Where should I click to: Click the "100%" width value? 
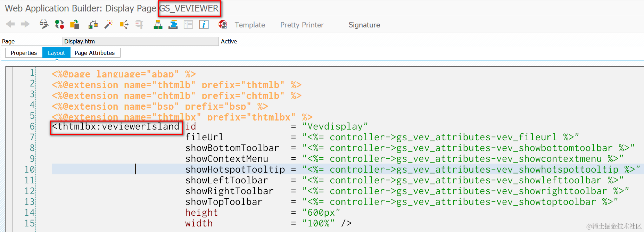point(318,223)
